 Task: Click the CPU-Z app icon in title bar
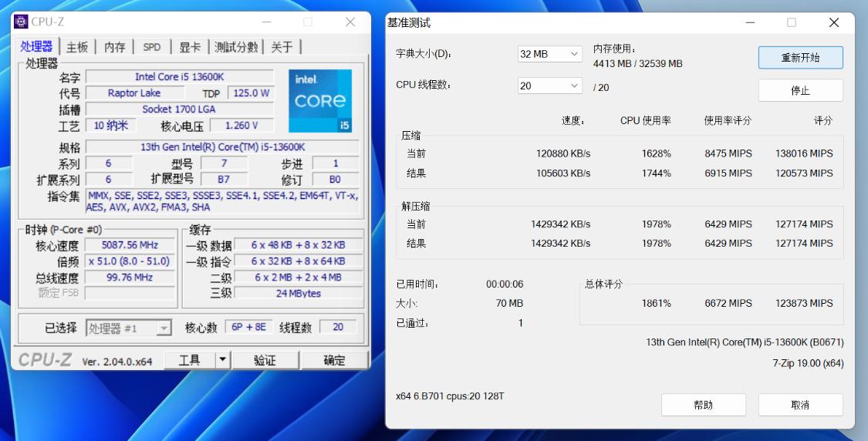click(21, 22)
